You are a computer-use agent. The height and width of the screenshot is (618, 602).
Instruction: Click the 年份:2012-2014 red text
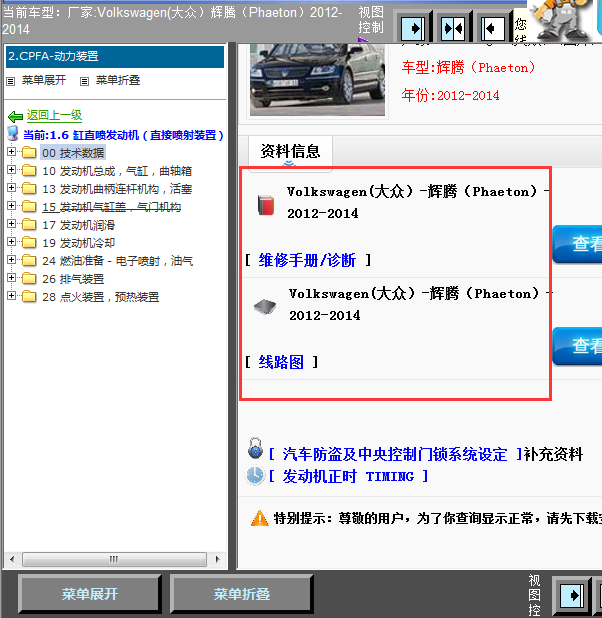coord(450,95)
